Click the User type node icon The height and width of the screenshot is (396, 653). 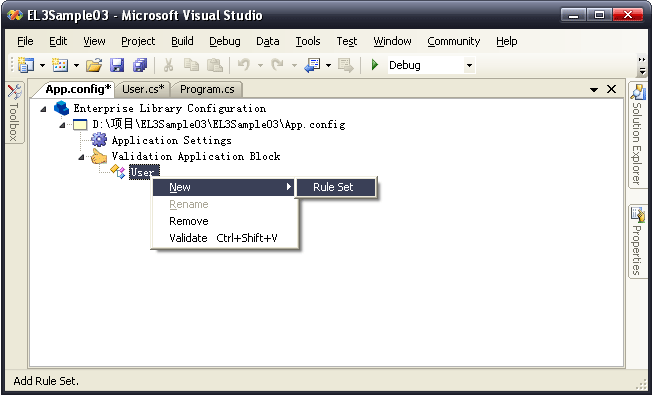tap(118, 172)
